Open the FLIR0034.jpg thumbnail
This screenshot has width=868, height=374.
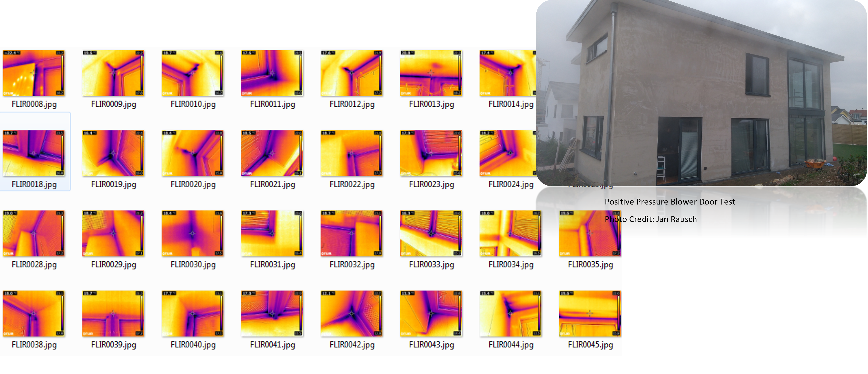click(x=511, y=234)
